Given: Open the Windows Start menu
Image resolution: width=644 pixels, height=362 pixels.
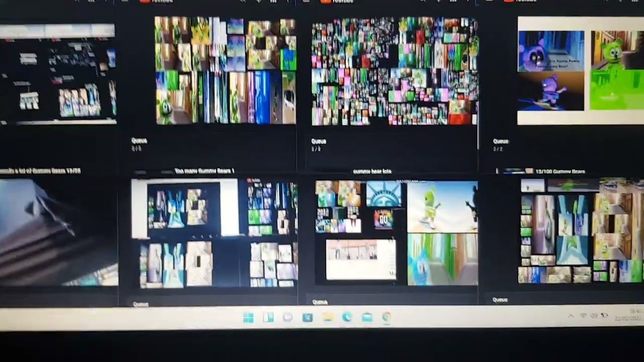Looking at the screenshot, I should (x=248, y=318).
